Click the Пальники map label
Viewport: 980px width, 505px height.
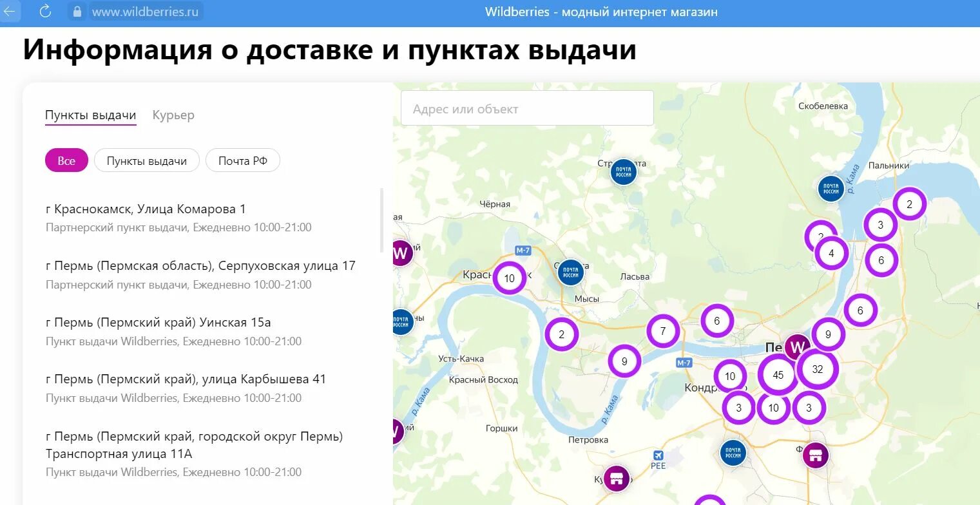click(889, 166)
